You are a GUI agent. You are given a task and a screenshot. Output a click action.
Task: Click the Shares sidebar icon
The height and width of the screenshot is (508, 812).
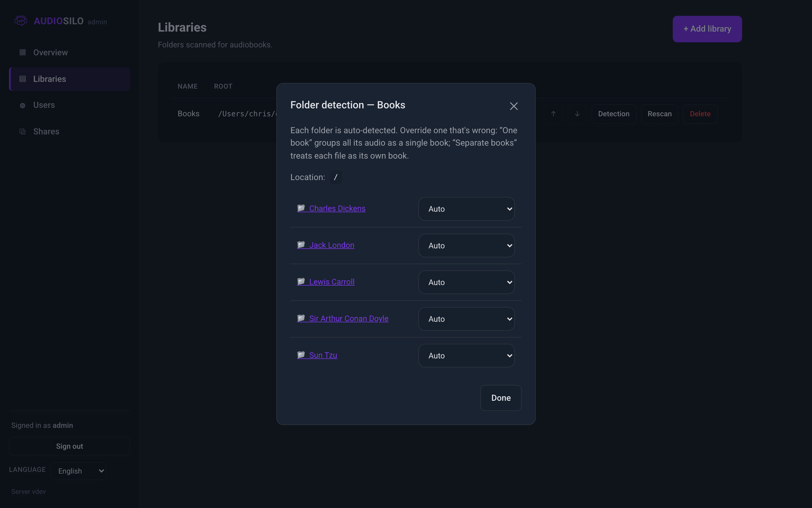(x=23, y=132)
